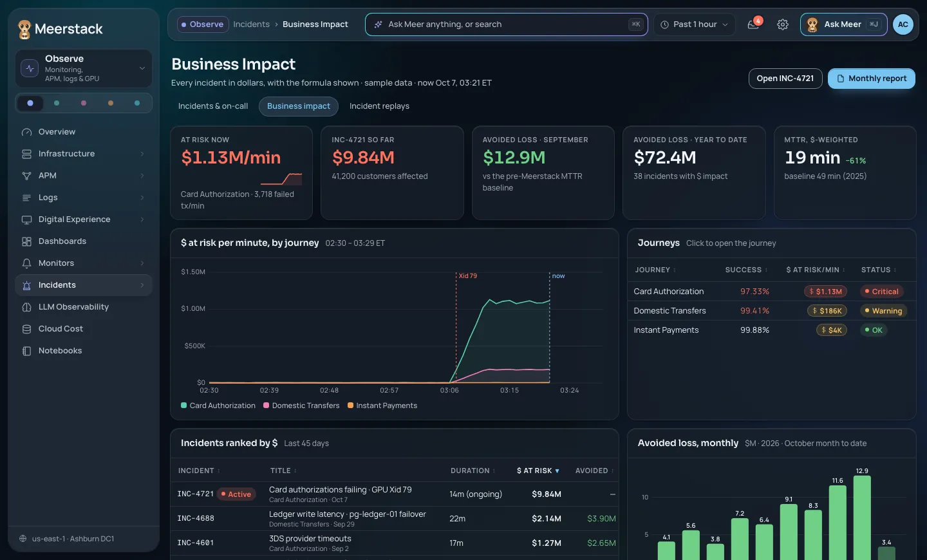Sort incidents table by Avoided column
The width and height of the screenshot is (927, 560).
click(x=594, y=471)
